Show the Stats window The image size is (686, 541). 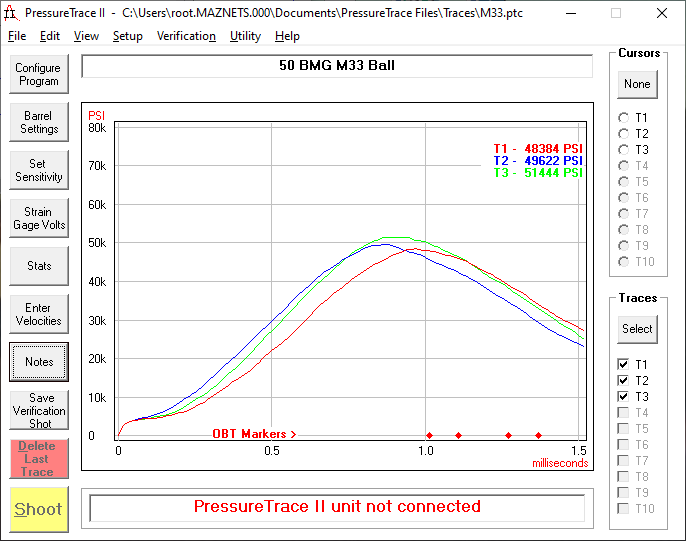39,266
